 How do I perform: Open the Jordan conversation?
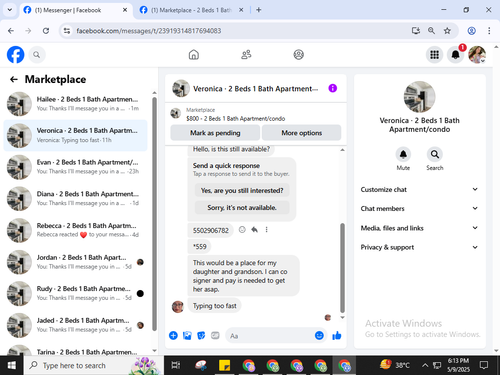75,262
